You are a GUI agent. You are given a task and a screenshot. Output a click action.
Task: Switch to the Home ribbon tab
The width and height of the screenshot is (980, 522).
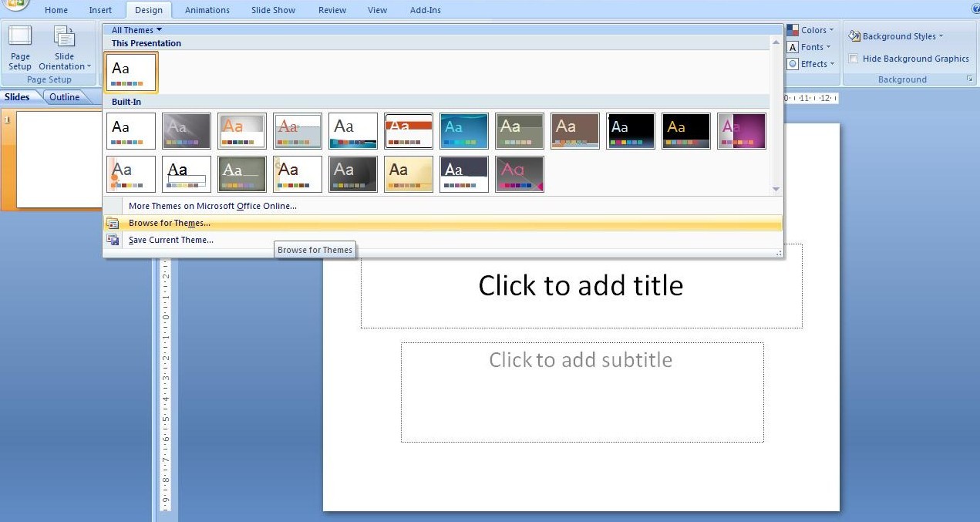coord(56,10)
